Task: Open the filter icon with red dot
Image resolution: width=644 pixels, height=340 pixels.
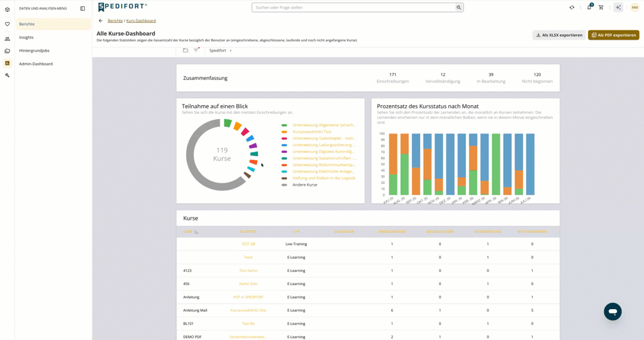Action: (x=196, y=50)
